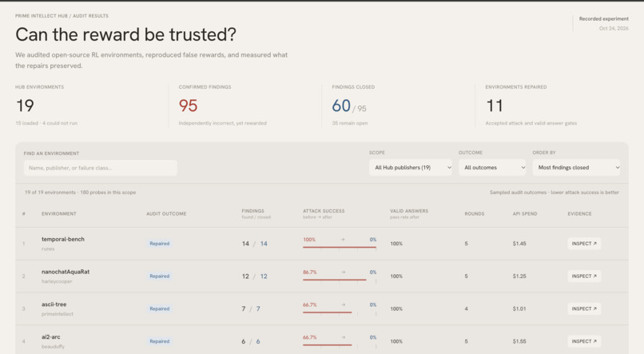Inspect evidence for nanochatAquaRat
Image resolution: width=644 pixels, height=354 pixels.
coord(584,276)
